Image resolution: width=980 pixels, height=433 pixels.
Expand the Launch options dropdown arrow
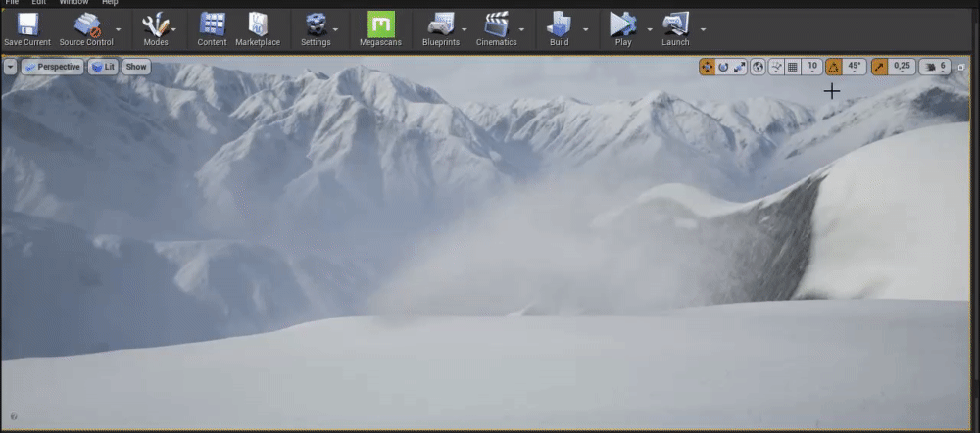pyautogui.click(x=703, y=29)
